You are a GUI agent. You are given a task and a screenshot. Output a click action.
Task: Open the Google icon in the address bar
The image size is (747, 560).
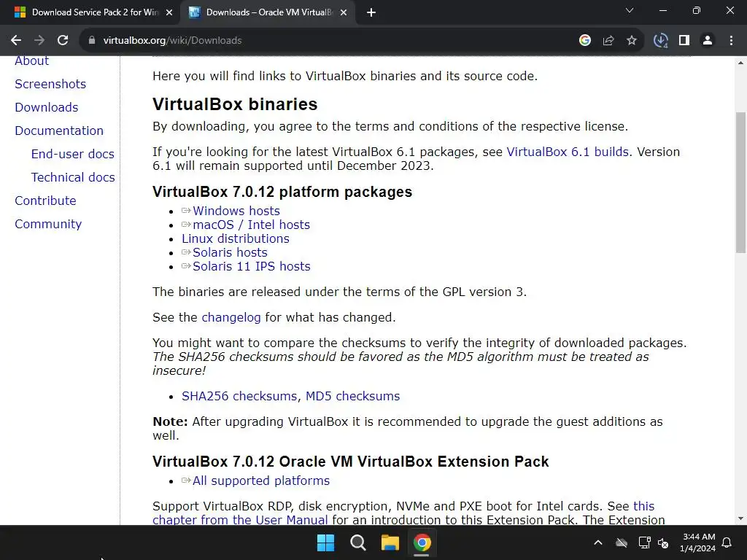pyautogui.click(x=585, y=41)
